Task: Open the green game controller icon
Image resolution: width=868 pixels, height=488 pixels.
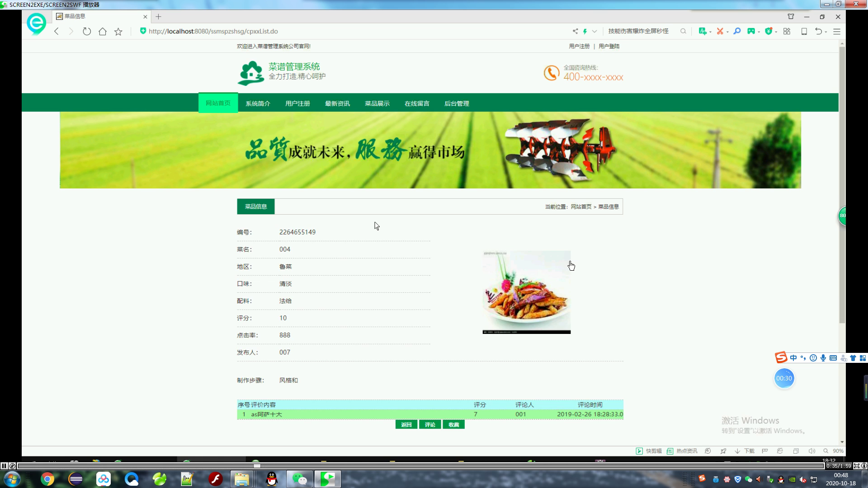Action: (751, 31)
